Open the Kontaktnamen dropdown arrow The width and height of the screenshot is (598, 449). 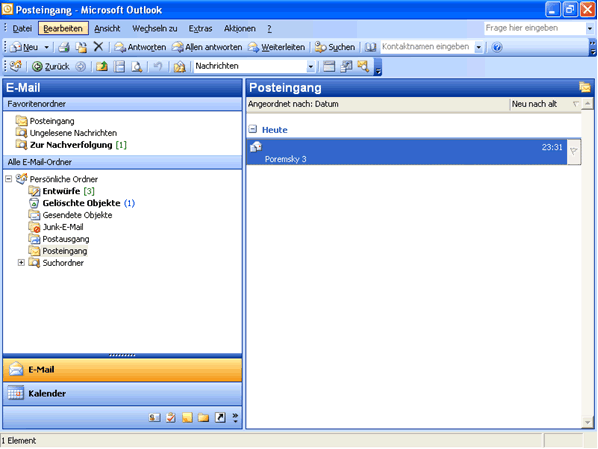tap(478, 47)
